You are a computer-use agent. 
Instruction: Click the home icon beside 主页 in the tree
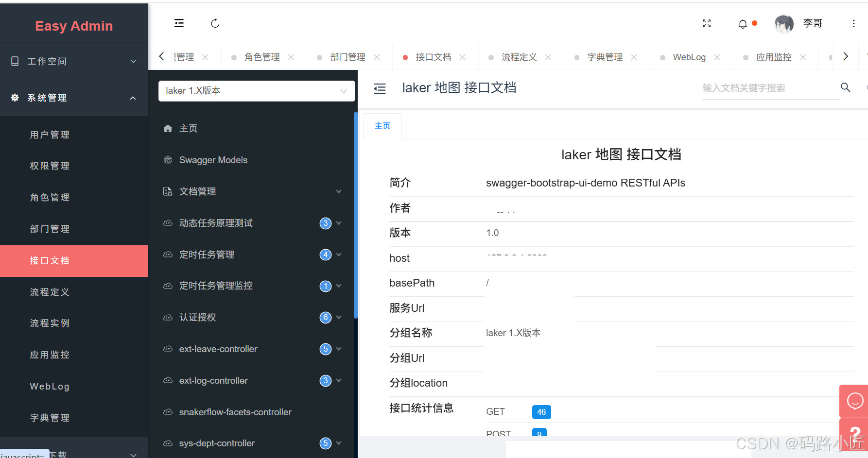click(x=168, y=128)
